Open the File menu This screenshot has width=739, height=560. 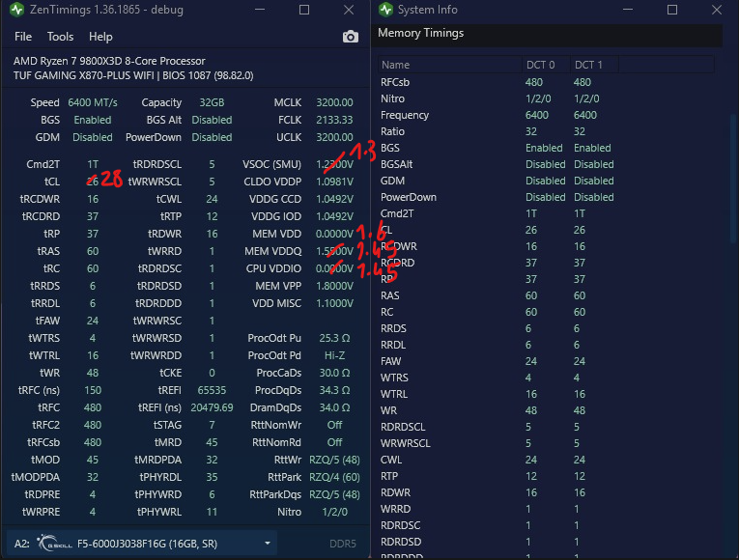(23, 37)
